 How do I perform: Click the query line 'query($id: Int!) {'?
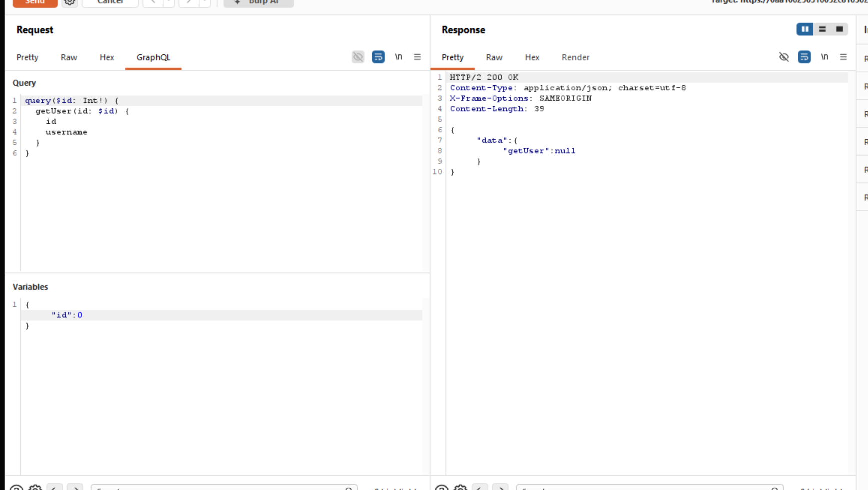(72, 101)
